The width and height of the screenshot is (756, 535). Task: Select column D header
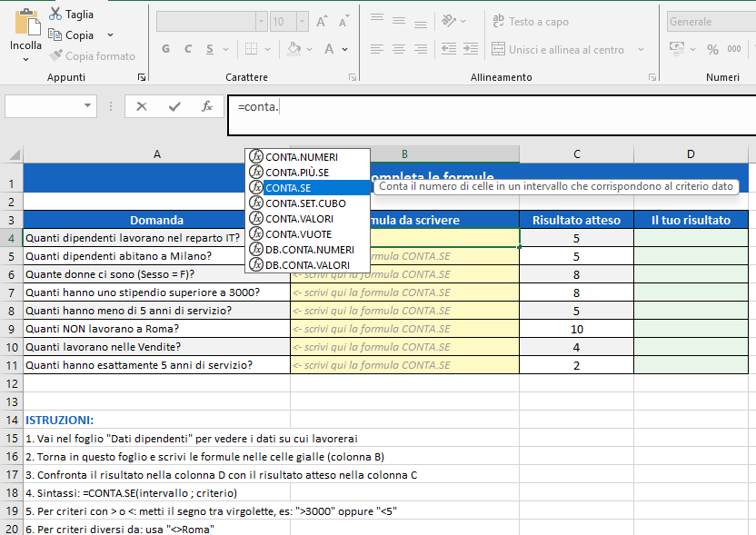[691, 154]
